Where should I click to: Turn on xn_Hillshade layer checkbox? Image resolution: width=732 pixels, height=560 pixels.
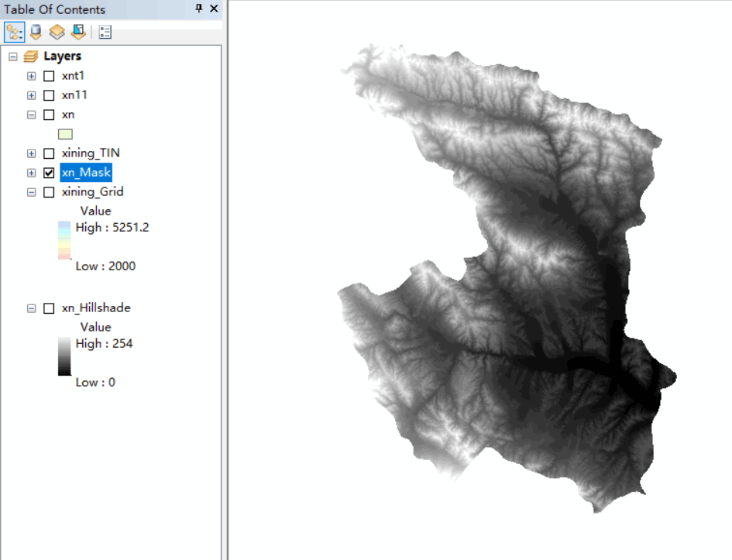(x=49, y=308)
